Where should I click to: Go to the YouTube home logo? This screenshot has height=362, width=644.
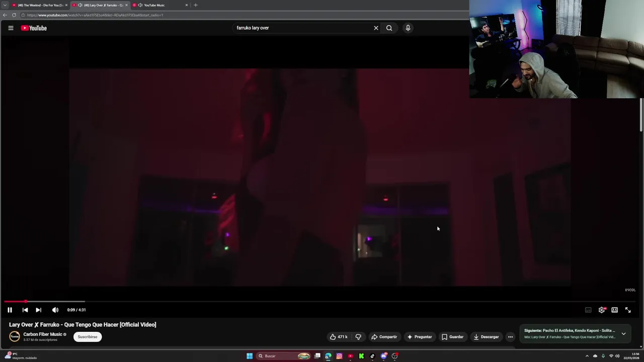coord(34,28)
